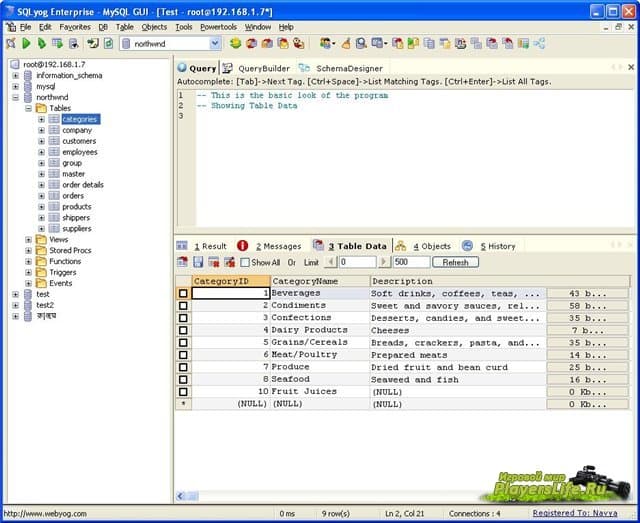Click the previous page arrow beside Limit
This screenshot has width=640, height=523.
pyautogui.click(x=331, y=262)
